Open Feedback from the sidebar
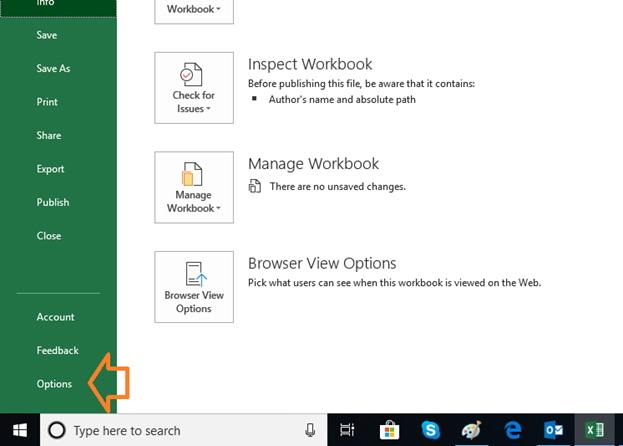This screenshot has width=623, height=446. 57,350
